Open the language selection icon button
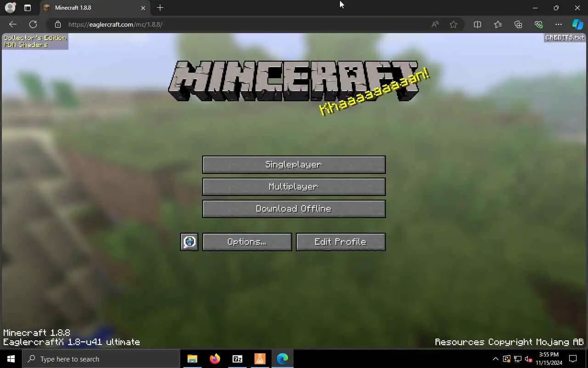 click(189, 242)
